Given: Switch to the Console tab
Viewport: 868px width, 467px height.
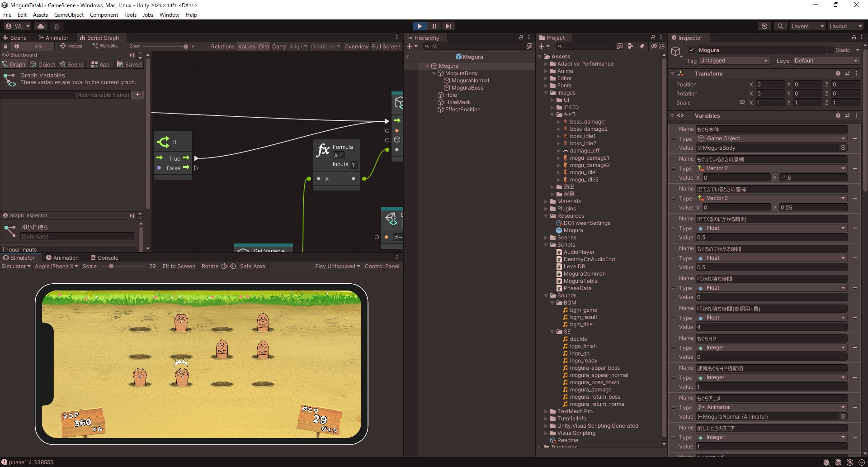Looking at the screenshot, I should click(x=104, y=257).
